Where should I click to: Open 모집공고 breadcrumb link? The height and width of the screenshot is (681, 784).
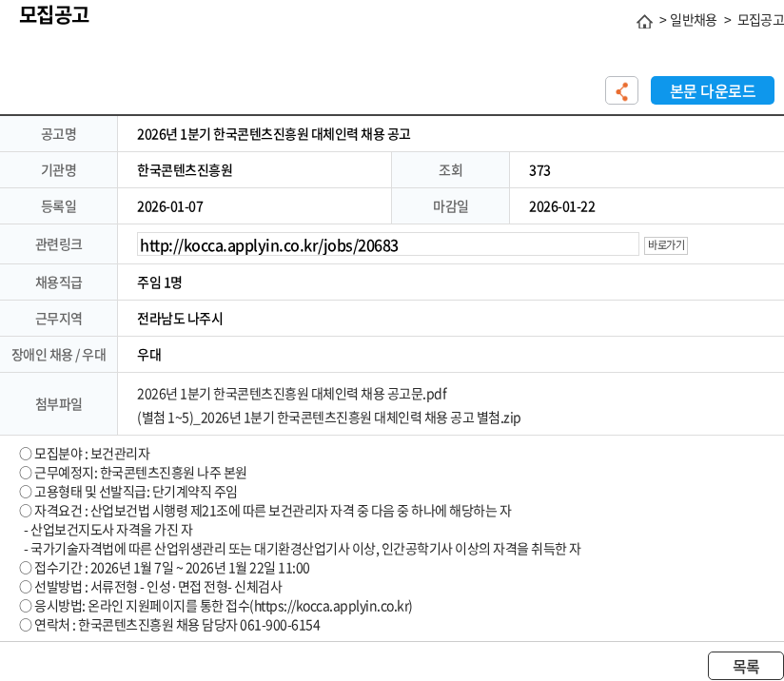[760, 20]
